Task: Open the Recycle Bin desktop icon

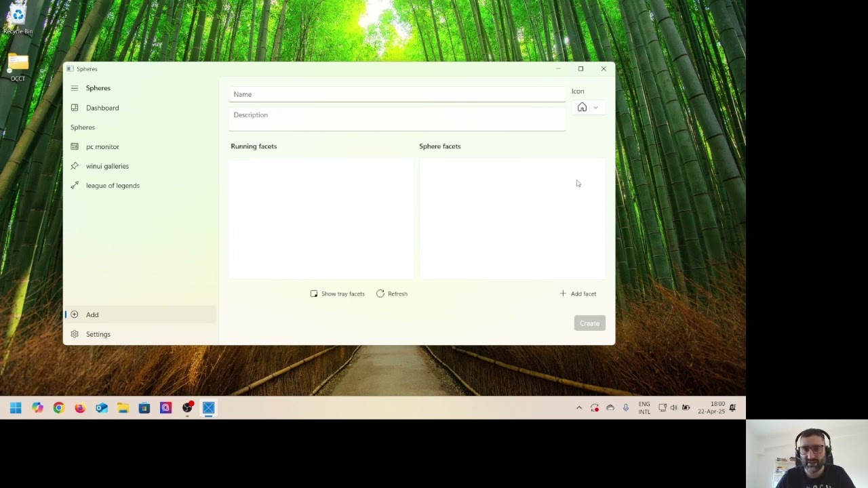Action: 18,20
